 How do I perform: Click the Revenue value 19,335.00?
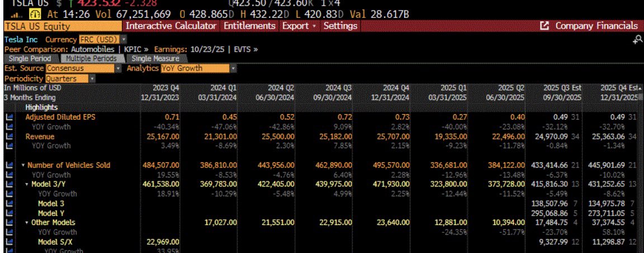point(448,137)
